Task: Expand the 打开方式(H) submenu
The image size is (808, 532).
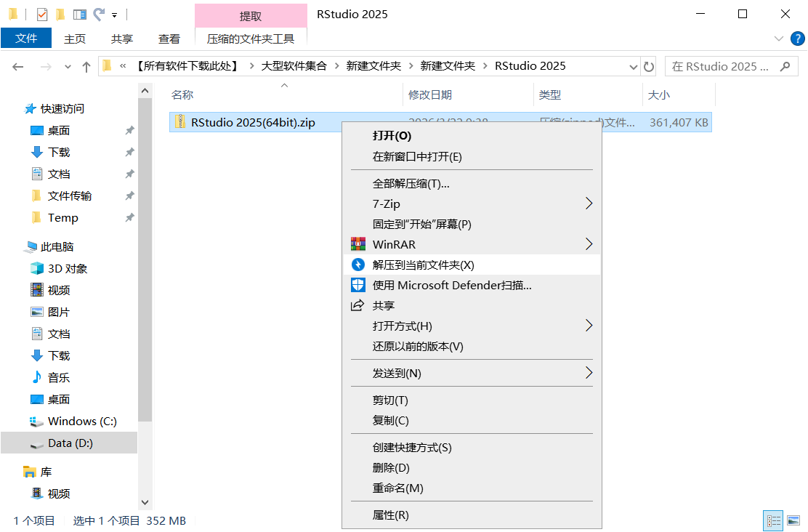Action: pyautogui.click(x=472, y=326)
